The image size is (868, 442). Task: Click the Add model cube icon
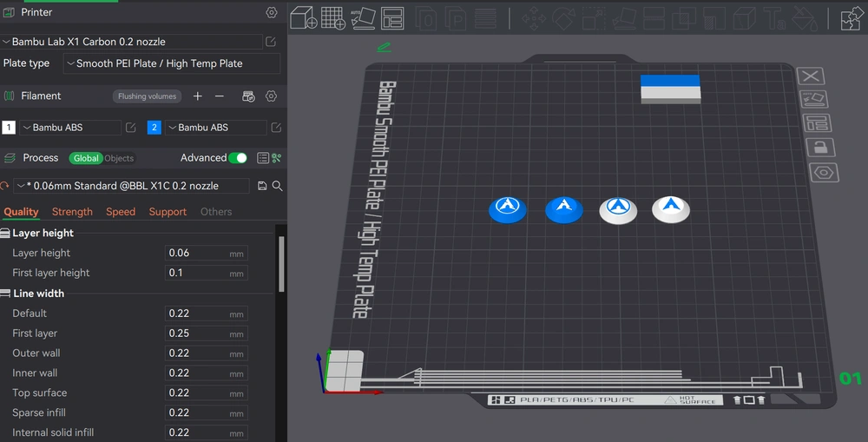[x=303, y=17]
